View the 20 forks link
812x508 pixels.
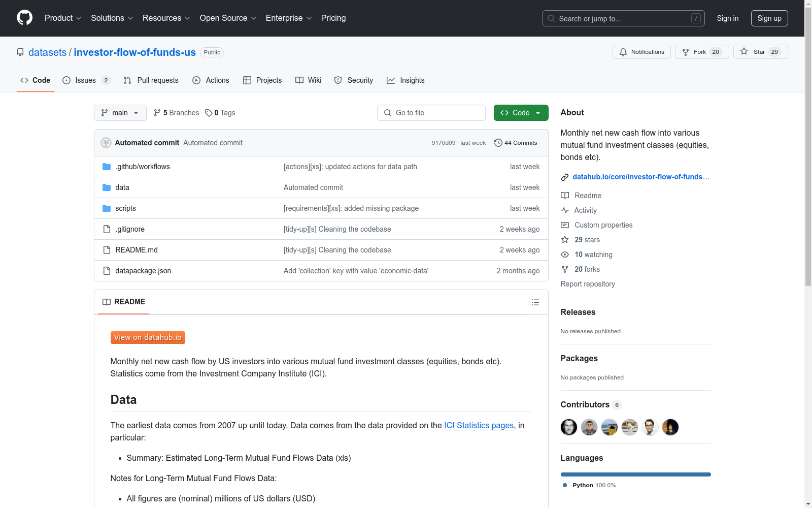click(x=581, y=269)
